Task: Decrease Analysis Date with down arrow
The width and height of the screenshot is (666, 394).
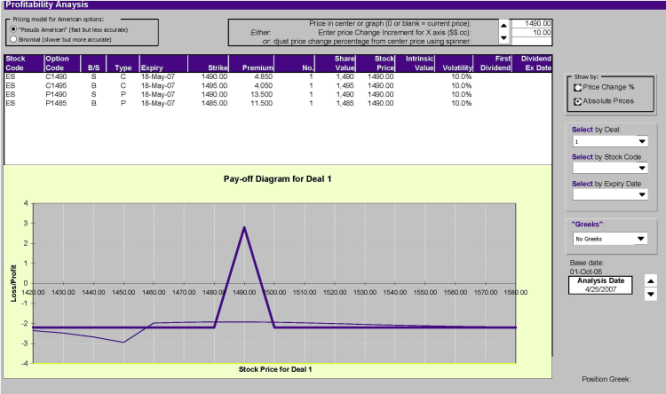Action: click(650, 294)
